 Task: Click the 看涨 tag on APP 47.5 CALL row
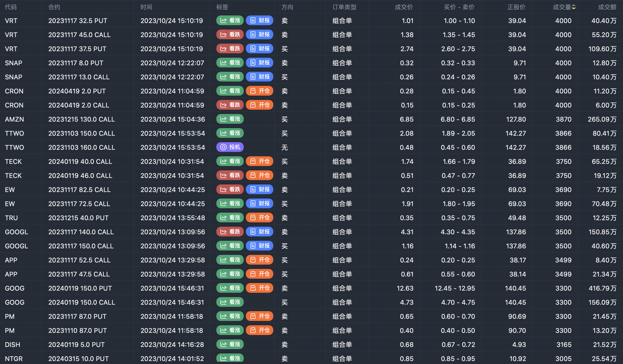[230, 274]
